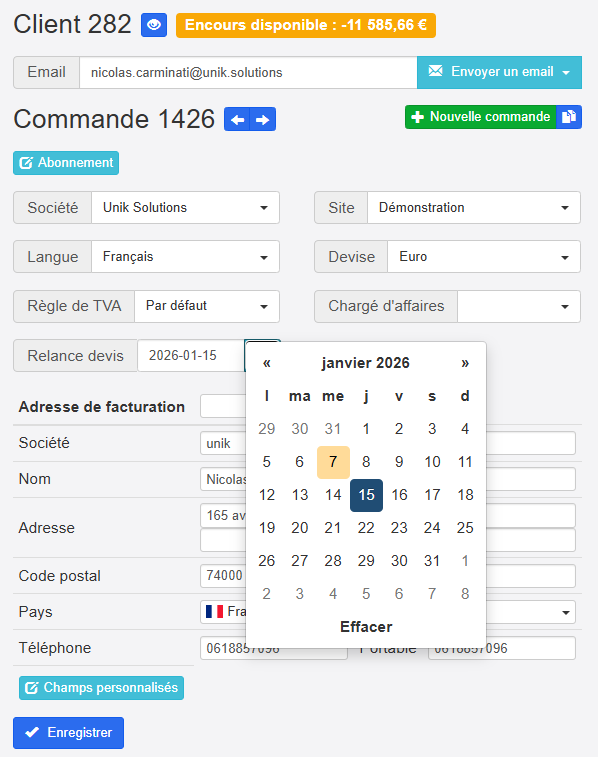Open the Site dropdown showing Démonstration
This screenshot has height=757, width=604.
473,208
